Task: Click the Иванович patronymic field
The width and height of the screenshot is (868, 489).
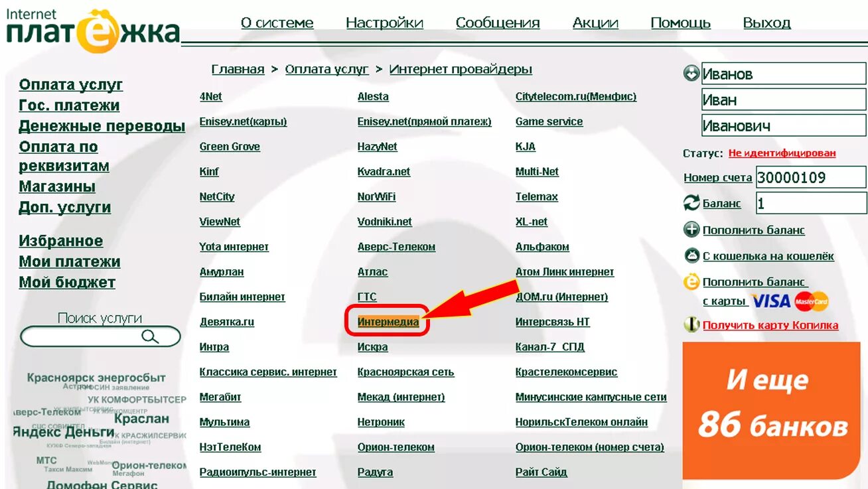Action: (x=784, y=125)
